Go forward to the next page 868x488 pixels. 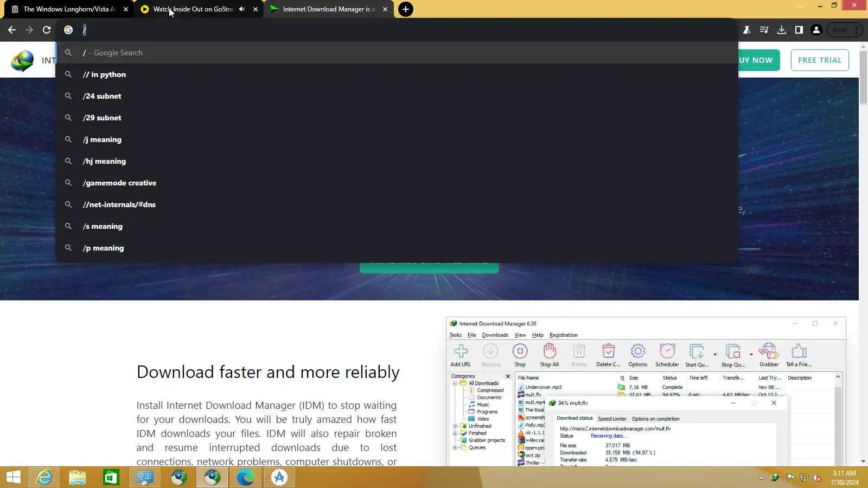[29, 30]
